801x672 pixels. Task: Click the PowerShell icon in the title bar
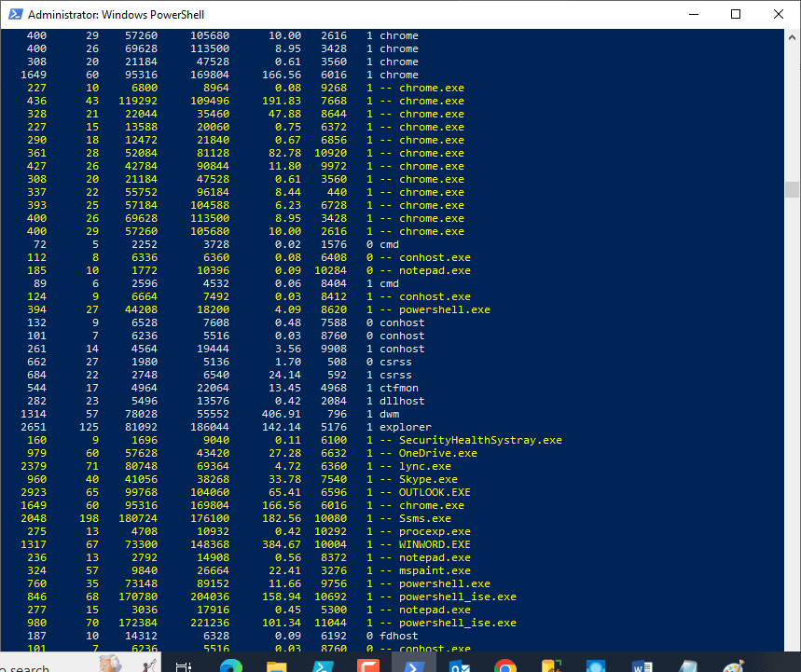[x=15, y=14]
